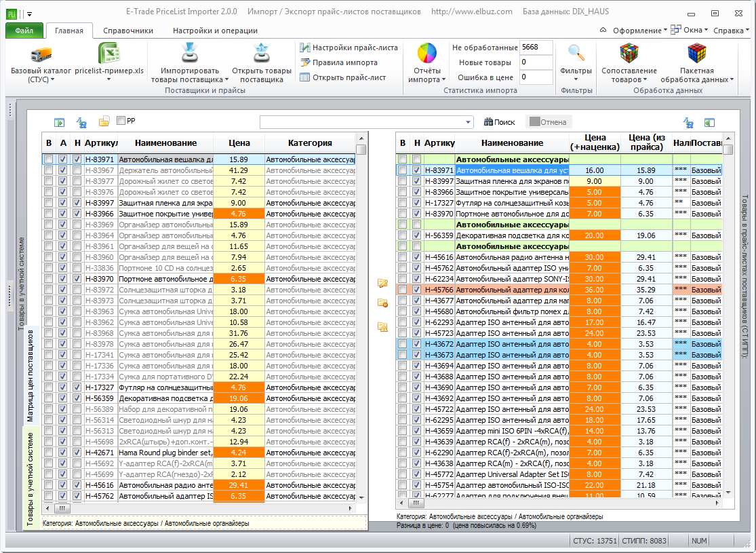Click bottom folder icon between panels
The height and width of the screenshot is (553, 756).
(x=382, y=326)
